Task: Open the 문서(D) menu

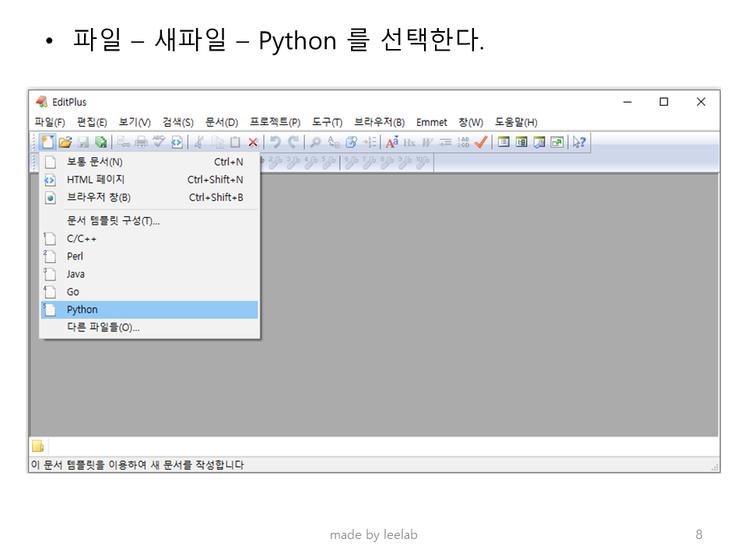Action: tap(222, 122)
